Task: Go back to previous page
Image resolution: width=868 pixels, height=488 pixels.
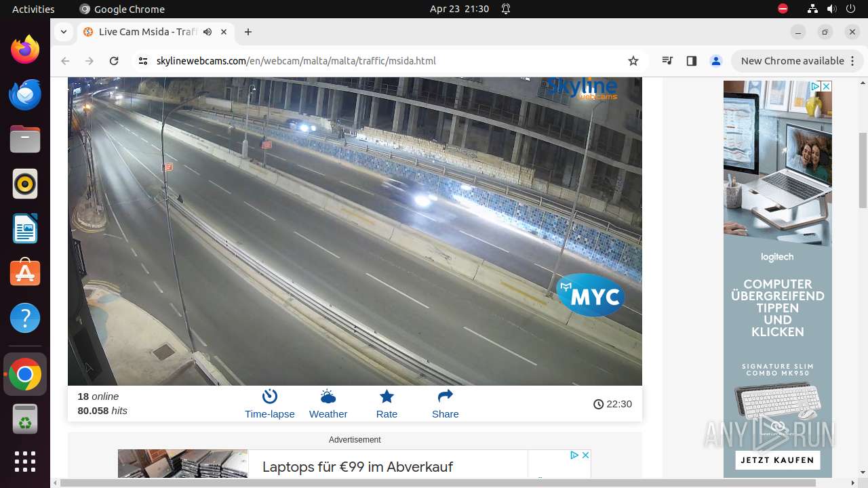Action: click(x=65, y=61)
